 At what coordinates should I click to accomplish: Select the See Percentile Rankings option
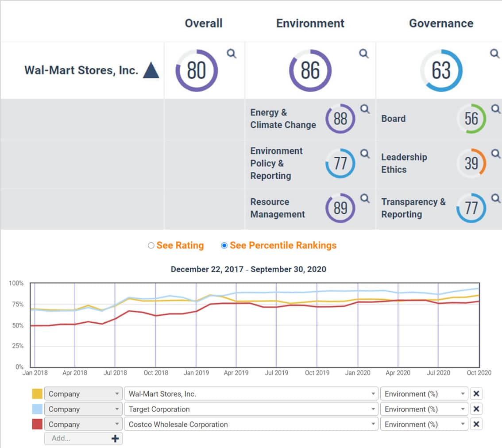click(224, 246)
